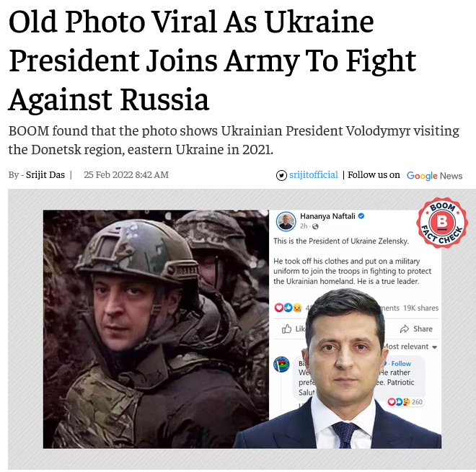Click the post reaction emojis cluster
476x472 pixels.
click(x=288, y=308)
